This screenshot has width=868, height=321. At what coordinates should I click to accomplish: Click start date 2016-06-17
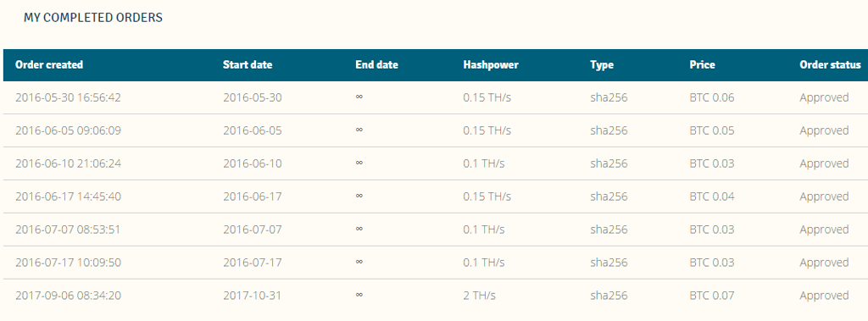(253, 196)
